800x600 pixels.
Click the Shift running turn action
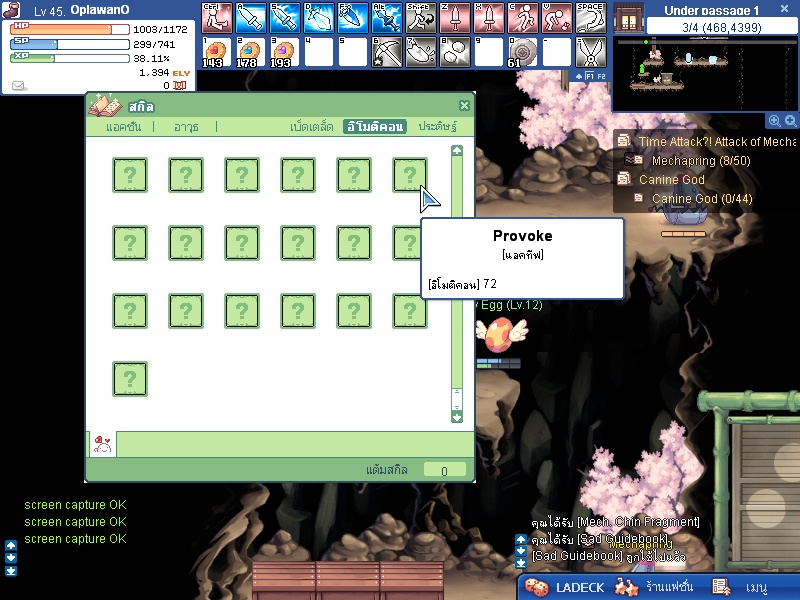click(421, 18)
